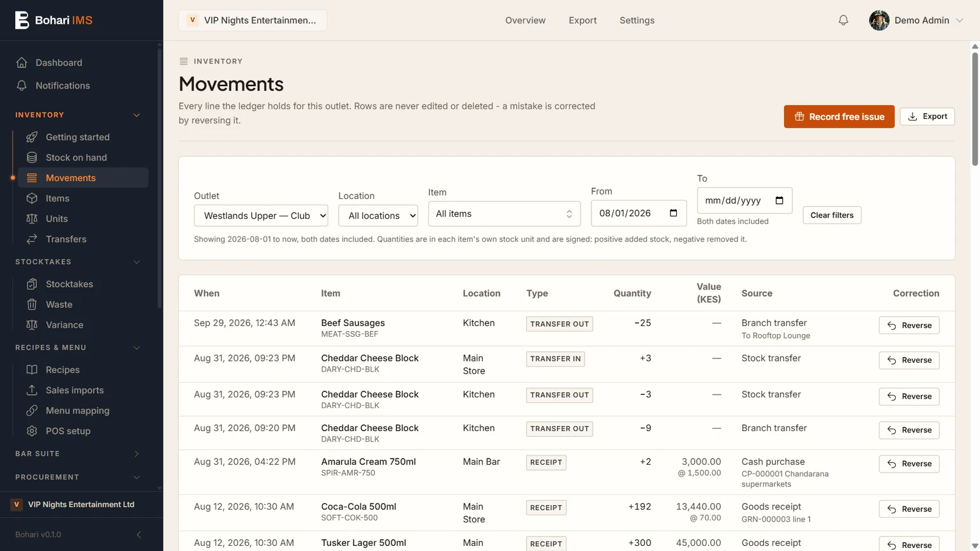Screen dimensions: 980x551
Task: Reverse the Cheddar Cheese Block transfer in row
Action: 909,360
